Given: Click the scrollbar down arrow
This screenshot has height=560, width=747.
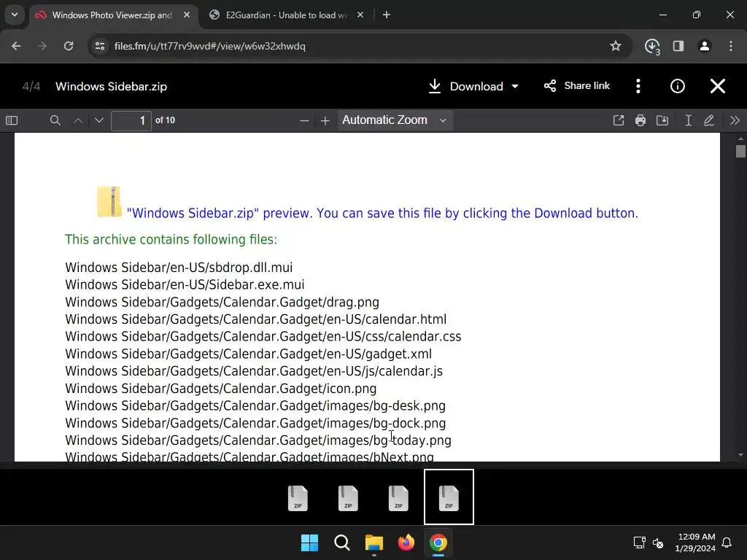Looking at the screenshot, I should pyautogui.click(x=740, y=455).
